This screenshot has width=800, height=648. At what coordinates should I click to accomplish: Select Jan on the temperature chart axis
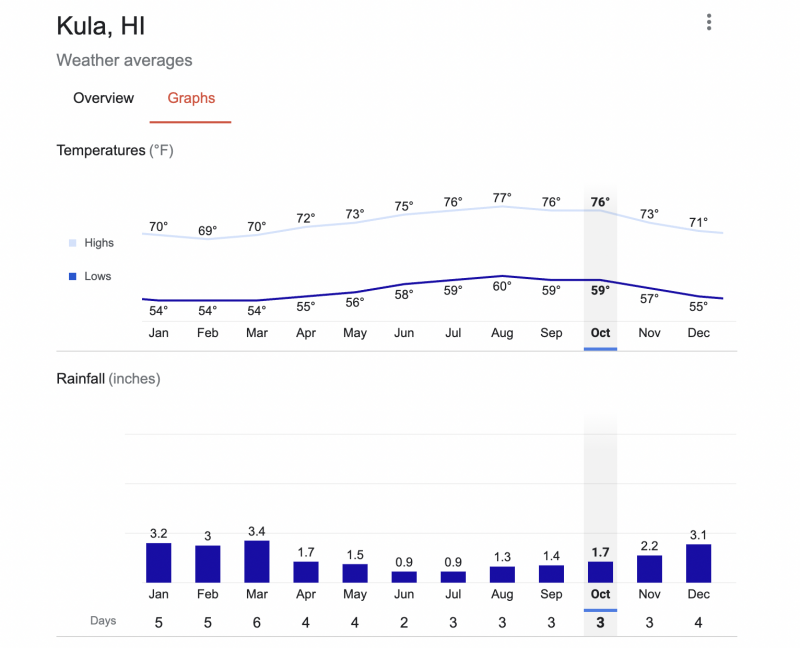[x=159, y=333]
